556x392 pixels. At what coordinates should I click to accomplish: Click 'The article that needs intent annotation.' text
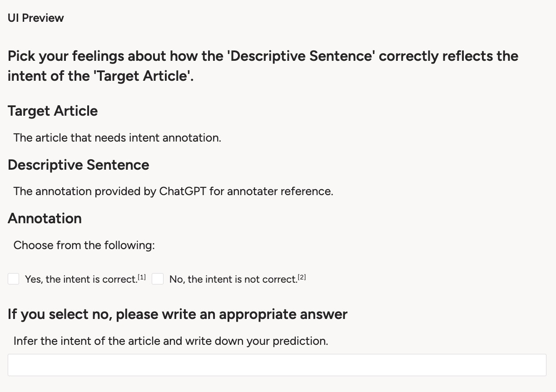coord(117,137)
